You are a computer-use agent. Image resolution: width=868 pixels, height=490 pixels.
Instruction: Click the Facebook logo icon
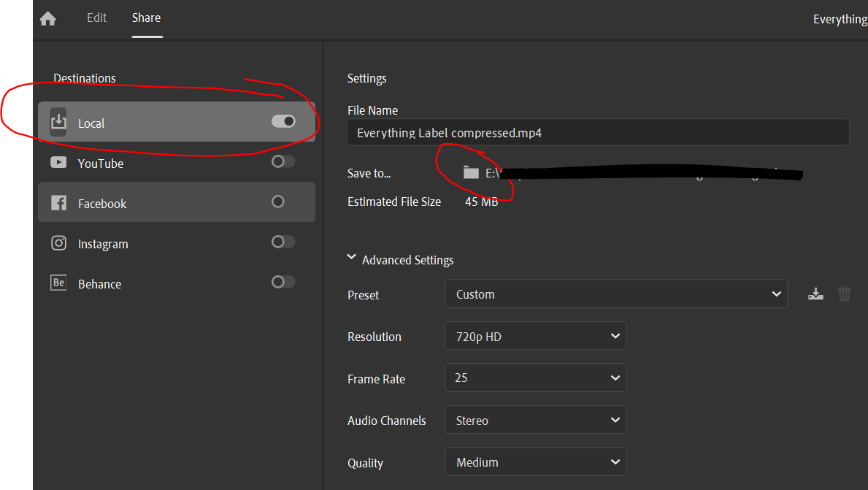coord(58,203)
